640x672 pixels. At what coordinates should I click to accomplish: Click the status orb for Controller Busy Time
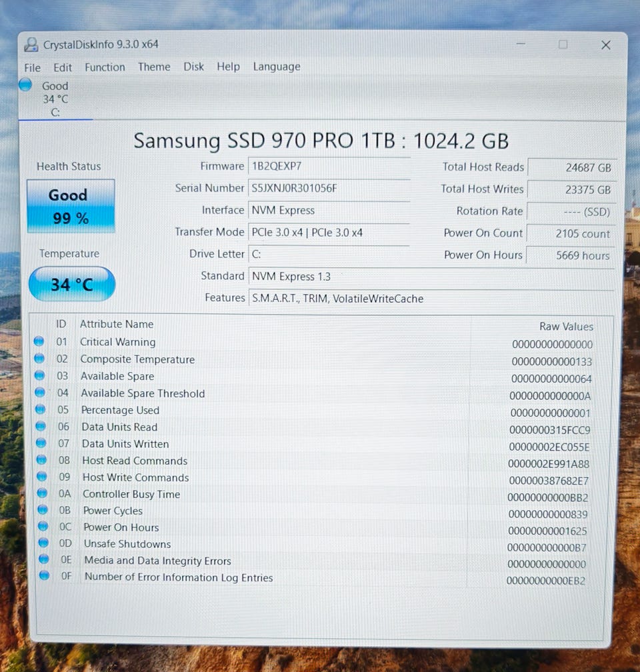(43, 493)
